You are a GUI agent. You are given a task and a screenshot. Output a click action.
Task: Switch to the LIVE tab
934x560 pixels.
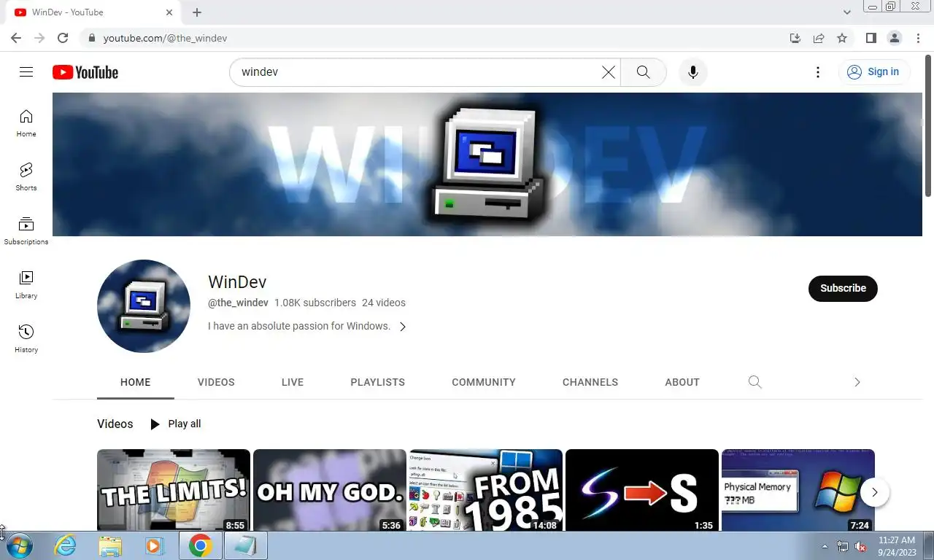pyautogui.click(x=293, y=382)
